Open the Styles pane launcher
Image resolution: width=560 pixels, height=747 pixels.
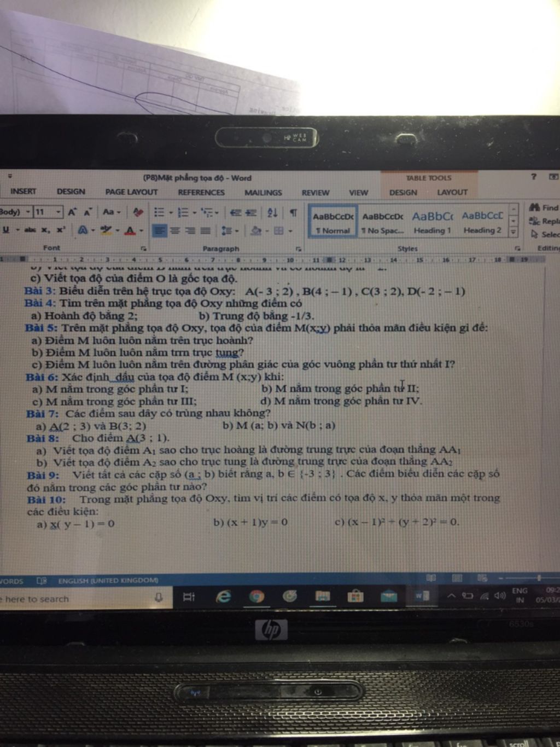tap(517, 248)
